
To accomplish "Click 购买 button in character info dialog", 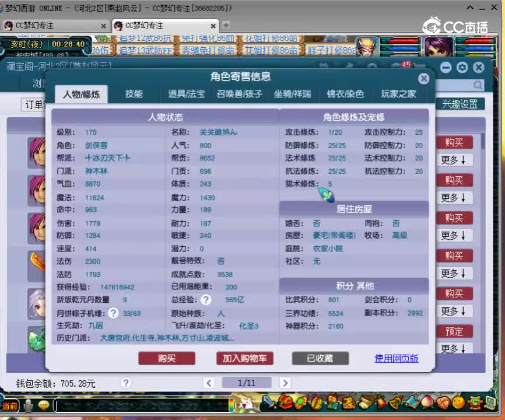I will [x=167, y=358].
